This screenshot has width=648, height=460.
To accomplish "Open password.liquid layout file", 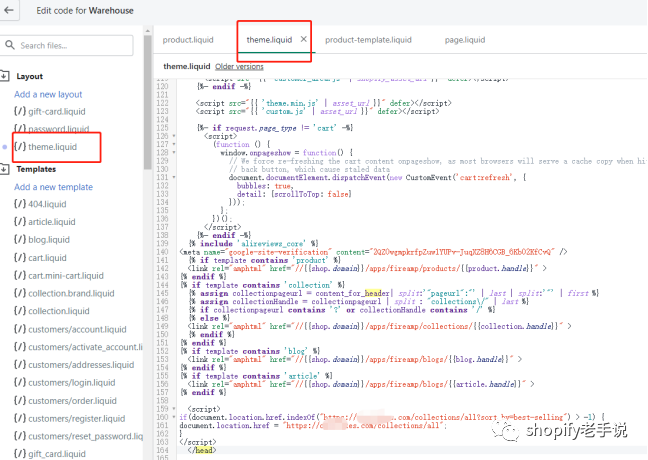I will coord(52,129).
